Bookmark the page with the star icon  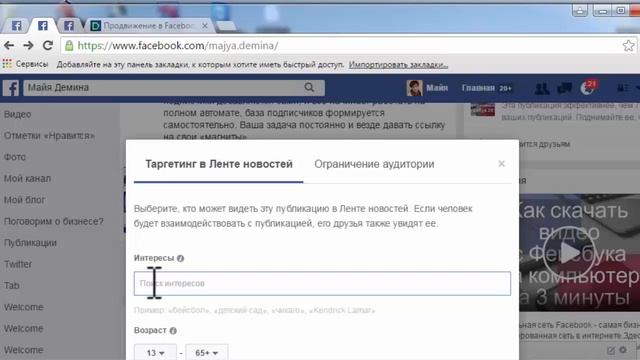[629, 46]
